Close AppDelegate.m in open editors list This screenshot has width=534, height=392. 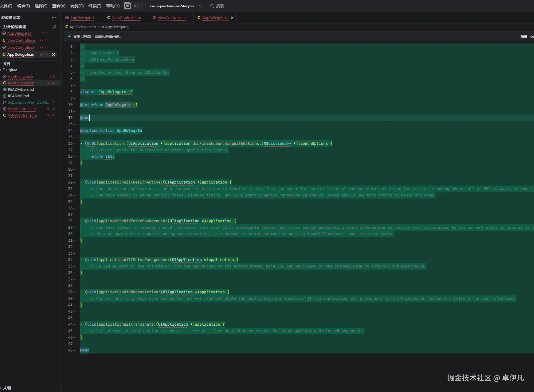click(53, 54)
